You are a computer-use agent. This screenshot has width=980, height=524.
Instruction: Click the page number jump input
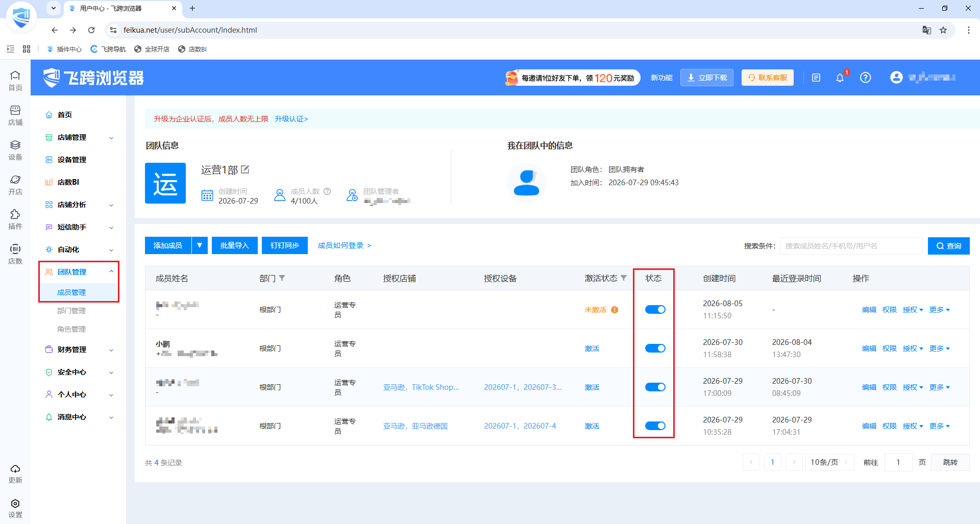[898, 462]
